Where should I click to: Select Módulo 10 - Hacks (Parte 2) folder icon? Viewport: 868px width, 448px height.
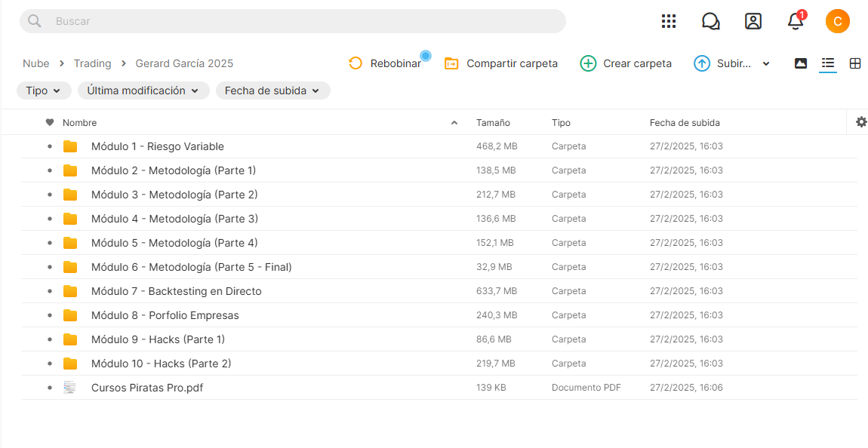pyautogui.click(x=70, y=364)
